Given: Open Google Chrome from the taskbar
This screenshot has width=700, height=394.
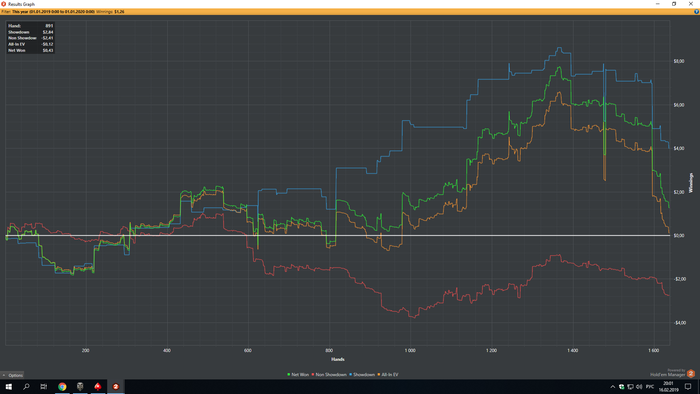Looking at the screenshot, I should (62, 386).
